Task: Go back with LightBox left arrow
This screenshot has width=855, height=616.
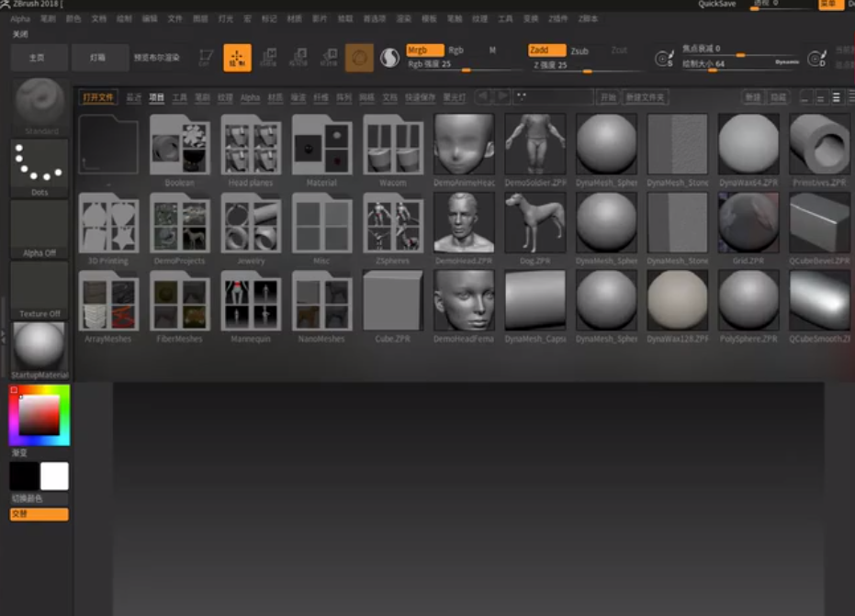Action: tap(482, 97)
